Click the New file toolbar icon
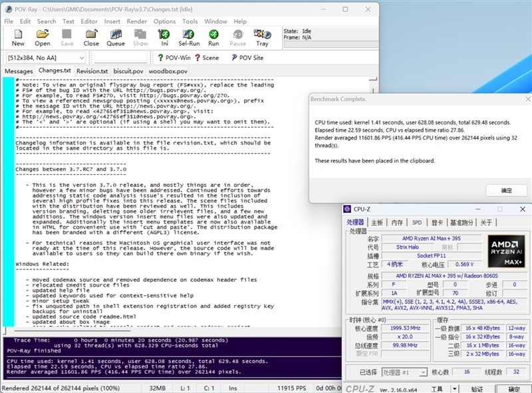The image size is (532, 393). click(18, 38)
